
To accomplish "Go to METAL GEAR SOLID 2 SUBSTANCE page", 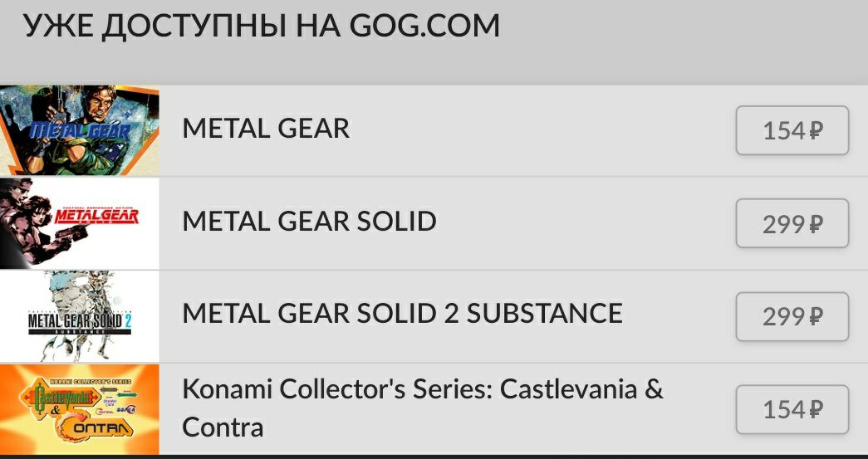I will pos(402,313).
